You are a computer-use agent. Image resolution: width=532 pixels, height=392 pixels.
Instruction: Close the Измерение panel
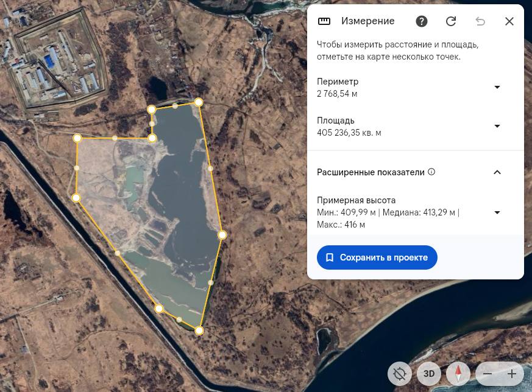pos(509,21)
